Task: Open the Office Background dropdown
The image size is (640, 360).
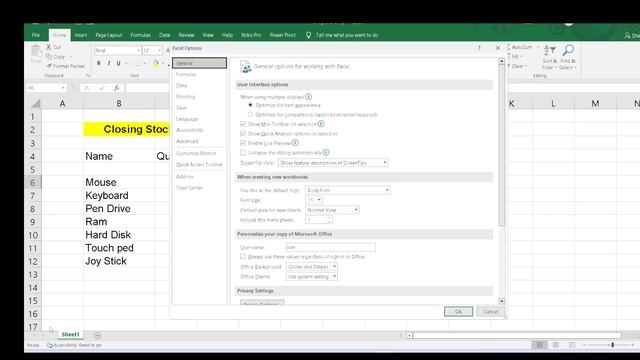Action: click(311, 267)
